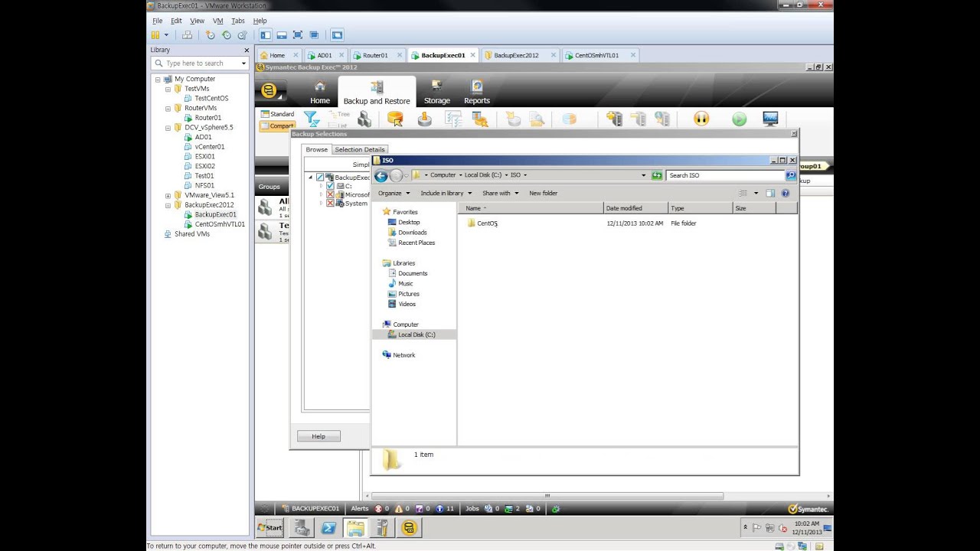Toggle the System State checkbox
Viewport: 980px width, 551px height.
(330, 204)
